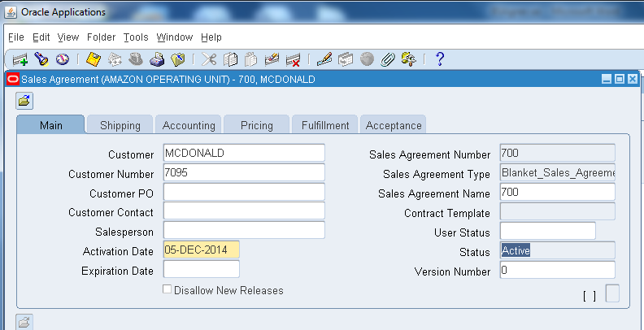Click the Switch Responsibilities hat icon
The width and height of the screenshot is (644, 330).
click(136, 59)
